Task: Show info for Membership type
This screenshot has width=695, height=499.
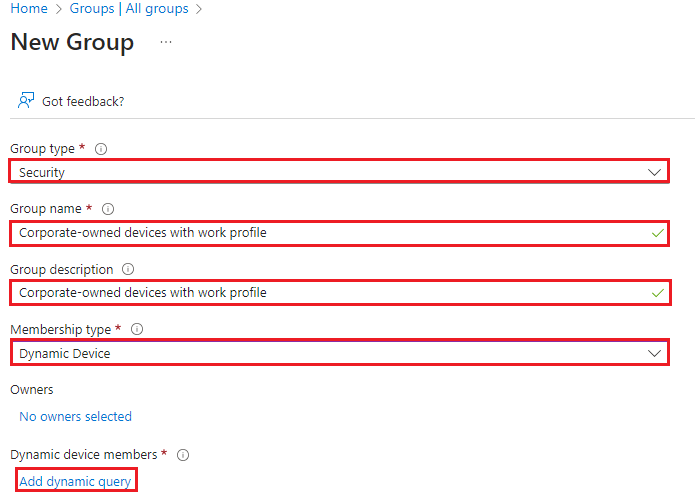Action: coord(137,329)
